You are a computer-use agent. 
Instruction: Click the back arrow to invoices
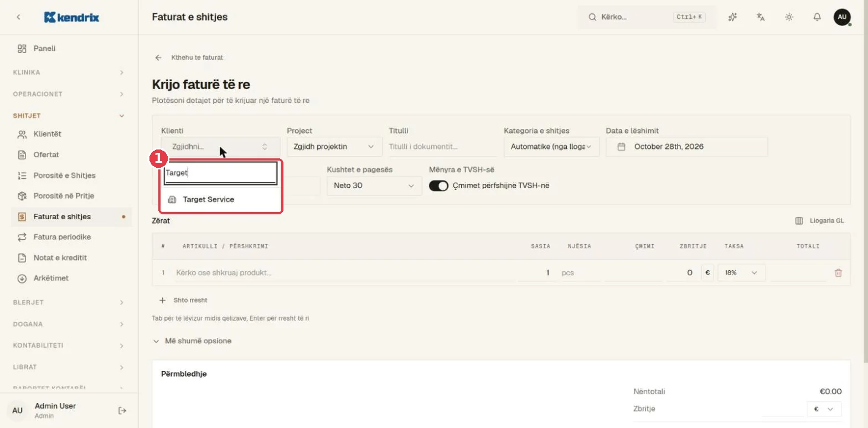158,58
